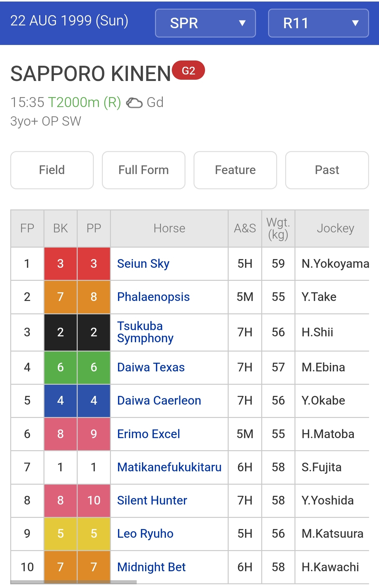Image resolution: width=379 pixels, height=588 pixels.
Task: Click the green bracket 6 cell
Action: pos(61,367)
